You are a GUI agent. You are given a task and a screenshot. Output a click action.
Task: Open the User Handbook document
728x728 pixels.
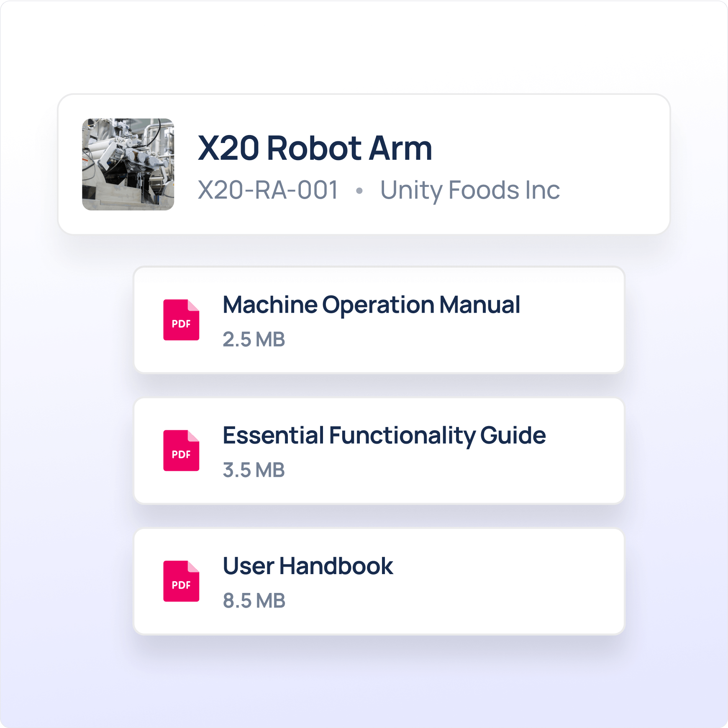[x=379, y=581]
